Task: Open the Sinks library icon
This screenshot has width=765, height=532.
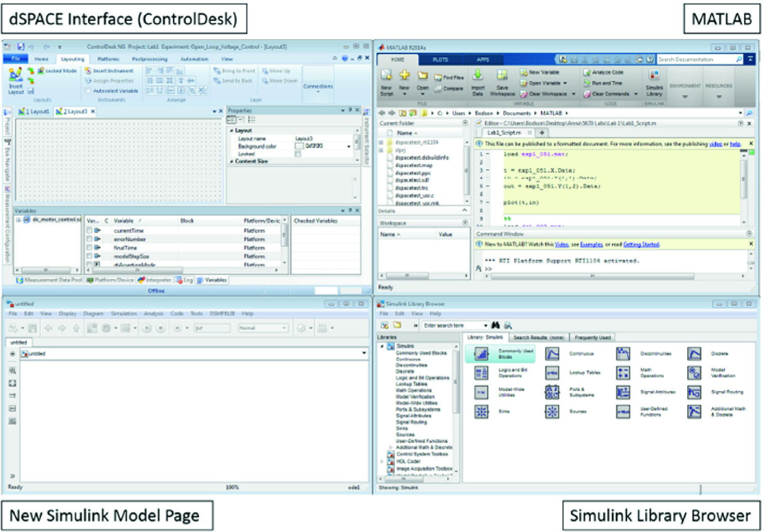Action: pos(481,412)
